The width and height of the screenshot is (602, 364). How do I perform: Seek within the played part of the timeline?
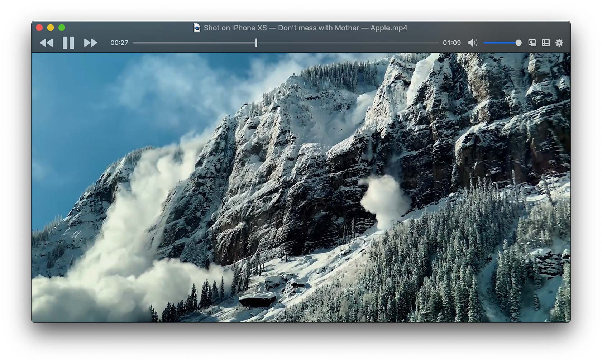click(193, 43)
